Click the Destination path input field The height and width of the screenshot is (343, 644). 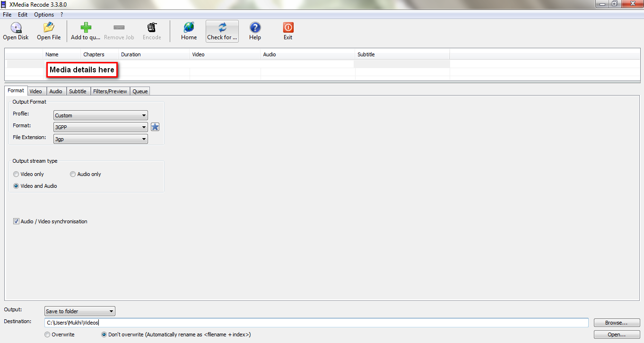pyautogui.click(x=317, y=323)
